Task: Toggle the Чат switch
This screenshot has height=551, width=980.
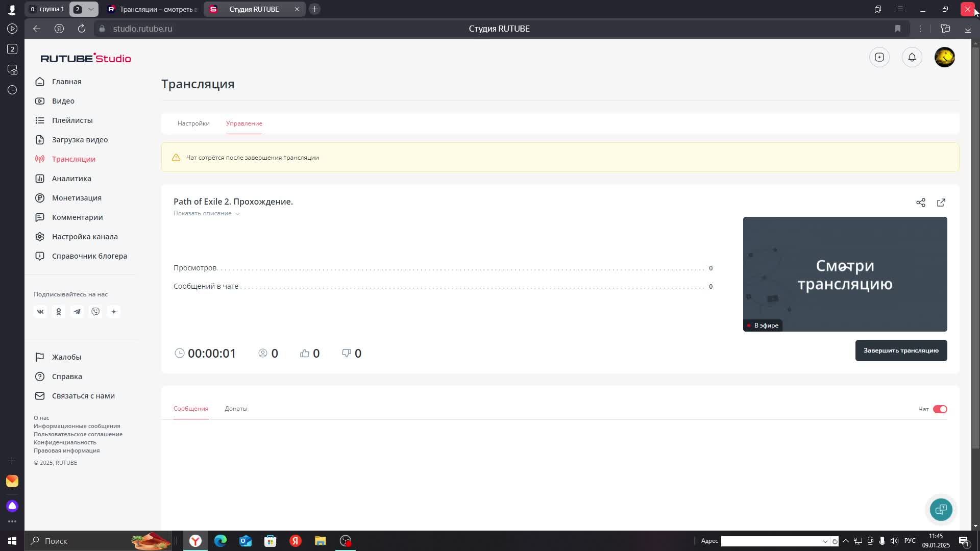Action: coord(940,409)
